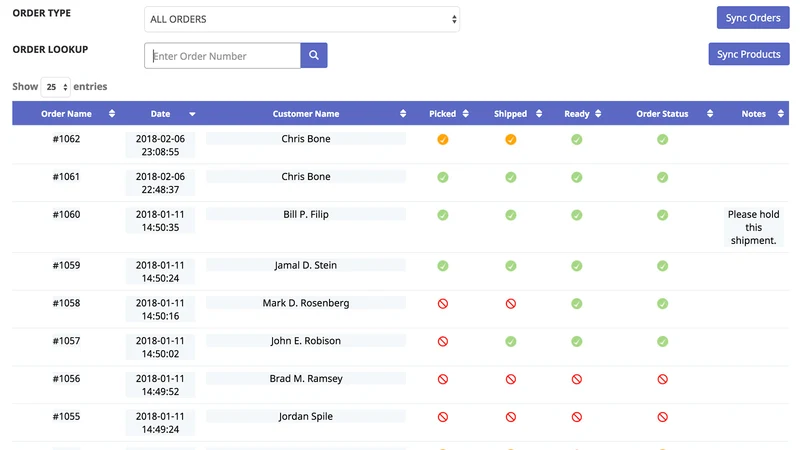Click the Sync Orders button
The width and height of the screenshot is (800, 450).
753,18
